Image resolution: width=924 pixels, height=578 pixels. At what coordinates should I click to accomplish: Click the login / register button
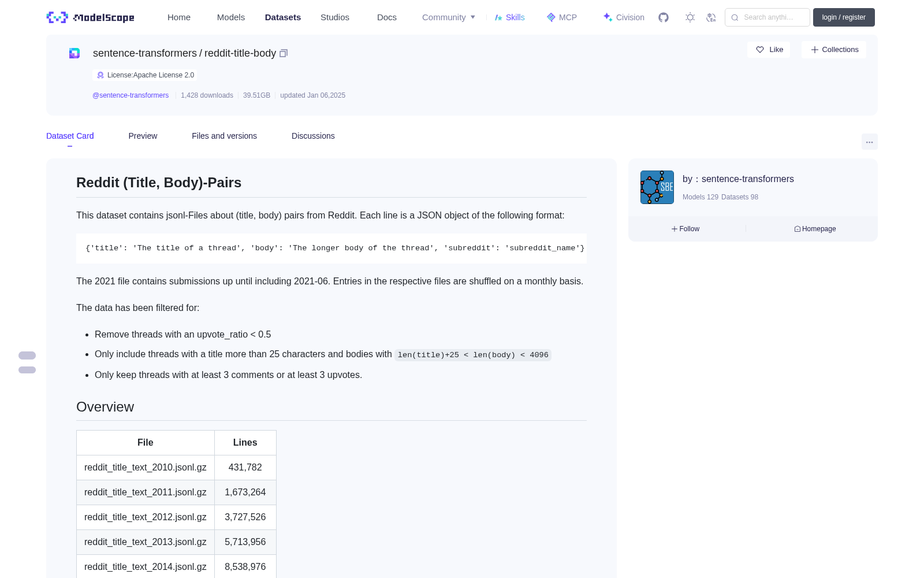[844, 17]
